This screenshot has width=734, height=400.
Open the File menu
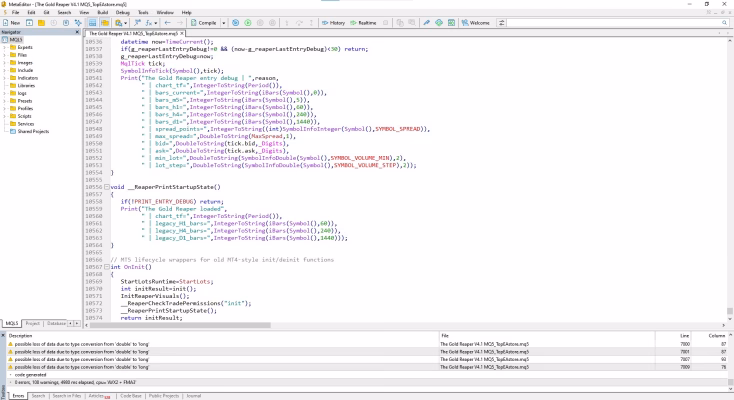15,12
